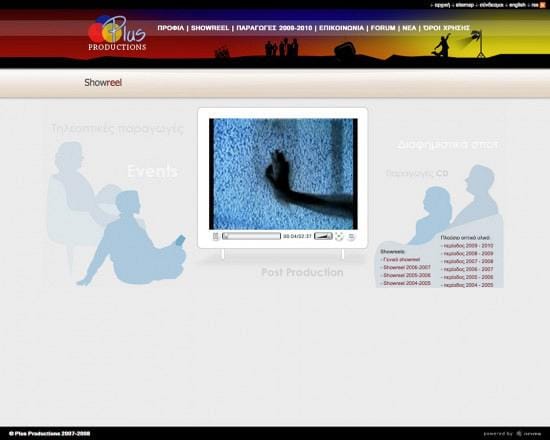The image size is (550, 440).
Task: Click the Διαφημιστικά σποτ label
Action: point(448,145)
